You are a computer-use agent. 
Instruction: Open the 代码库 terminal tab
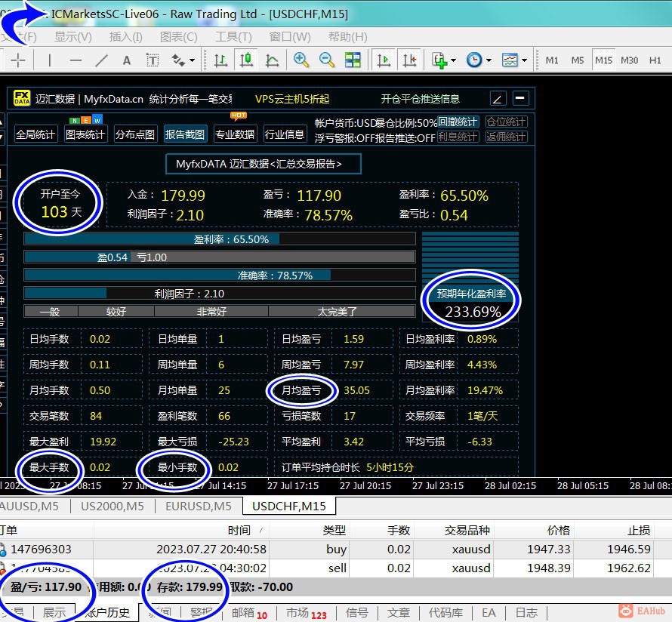[x=445, y=613]
